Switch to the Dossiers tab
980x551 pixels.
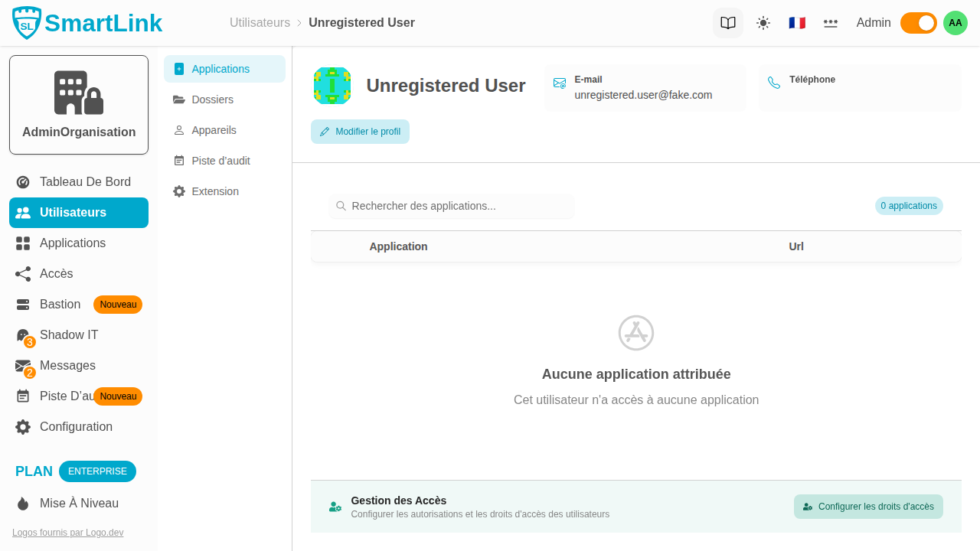point(212,99)
